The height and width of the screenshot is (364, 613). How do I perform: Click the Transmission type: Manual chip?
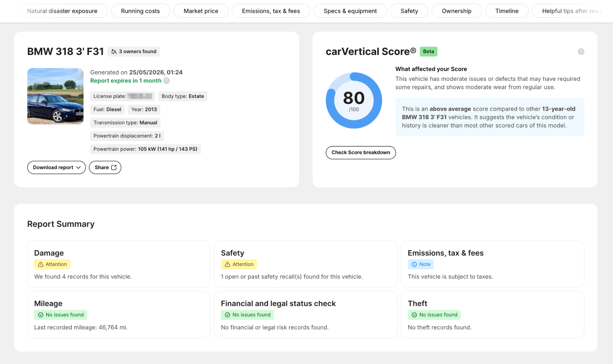coord(125,123)
